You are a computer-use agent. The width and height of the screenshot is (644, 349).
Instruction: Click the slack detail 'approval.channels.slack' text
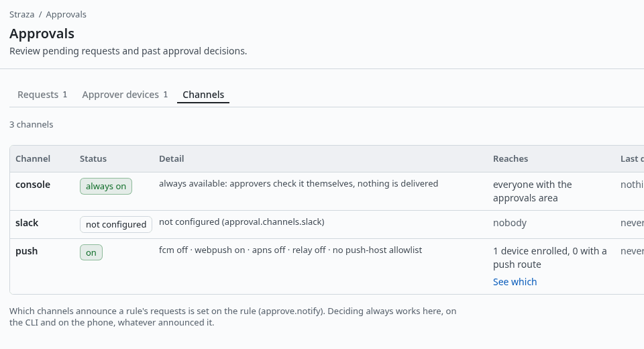[273, 222]
